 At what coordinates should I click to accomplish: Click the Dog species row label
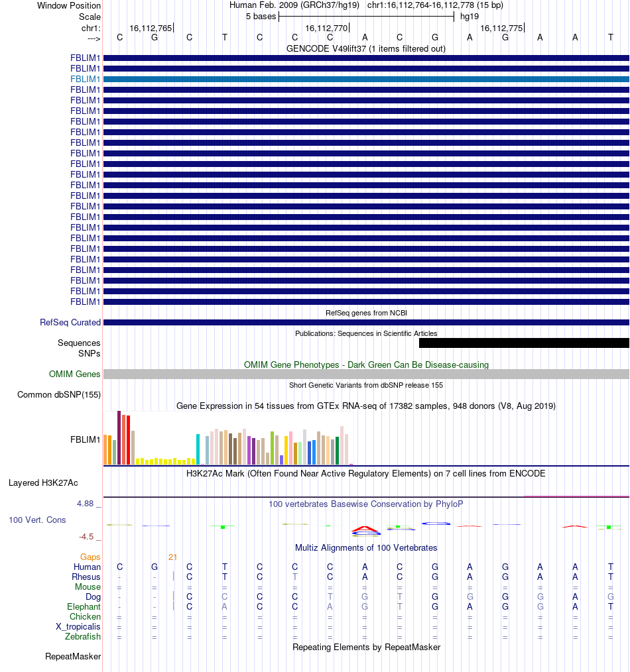93,596
